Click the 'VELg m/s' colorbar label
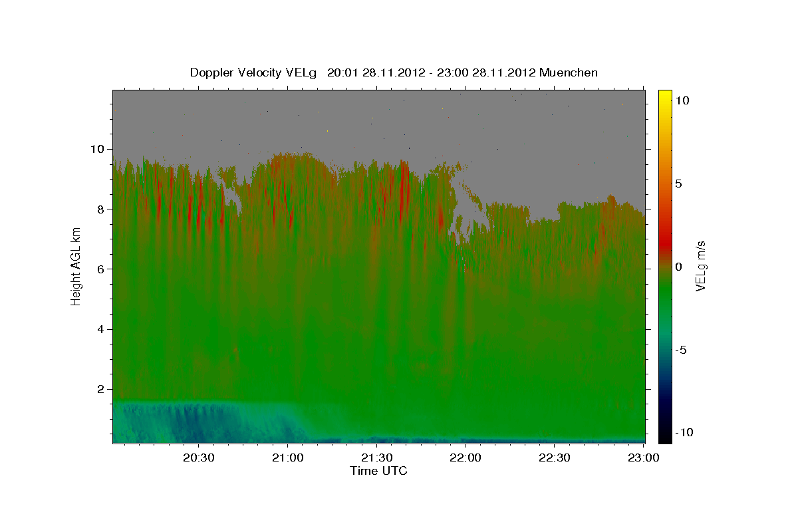This screenshot has height=532, width=798. (x=700, y=265)
